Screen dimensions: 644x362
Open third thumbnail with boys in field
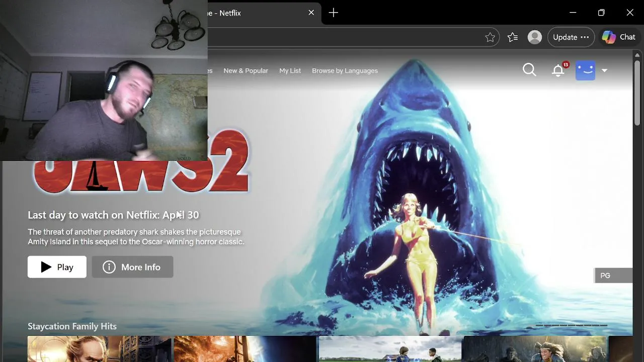point(390,349)
